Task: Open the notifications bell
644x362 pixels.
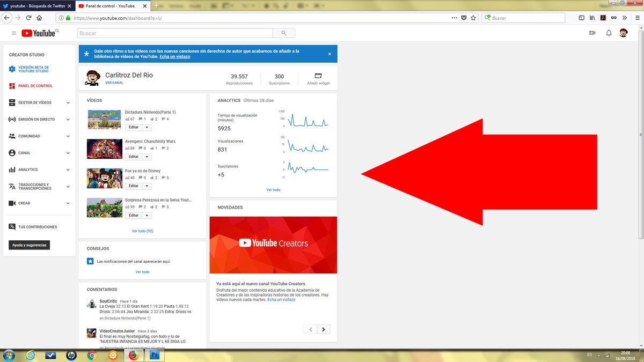Action: point(609,33)
